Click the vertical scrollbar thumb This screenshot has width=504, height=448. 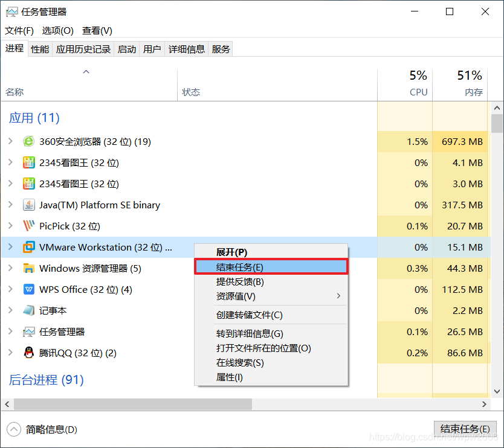(497, 124)
